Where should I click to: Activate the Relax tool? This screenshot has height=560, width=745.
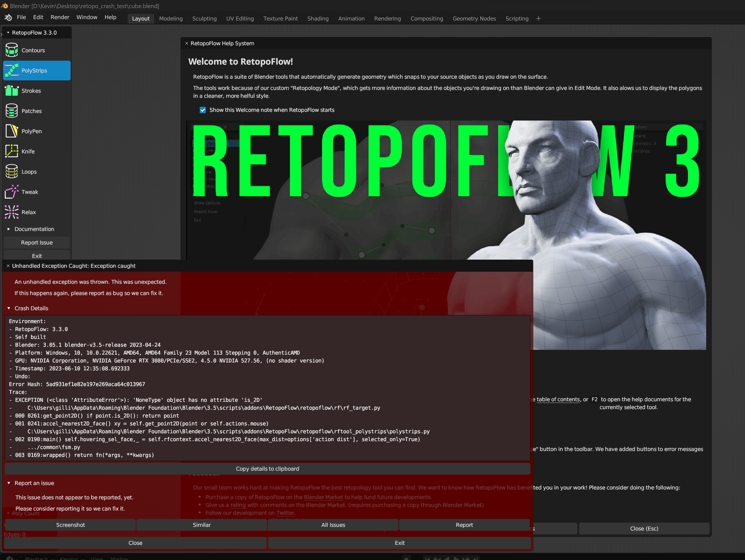coord(29,212)
